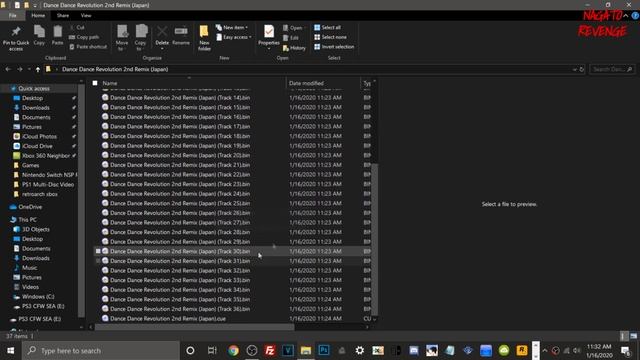The height and width of the screenshot is (360, 640).
Task: Open Easy access dropdown
Action: pos(233,37)
